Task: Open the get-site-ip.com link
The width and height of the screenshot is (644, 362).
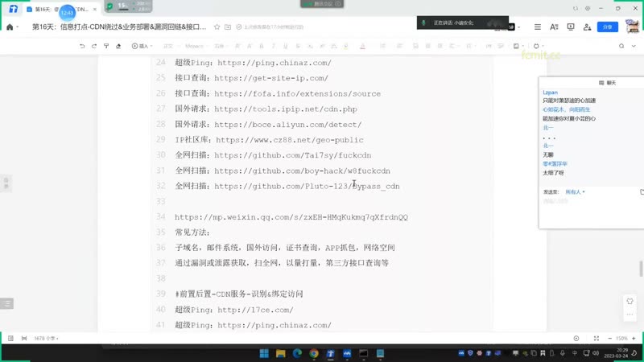Action: tap(271, 78)
